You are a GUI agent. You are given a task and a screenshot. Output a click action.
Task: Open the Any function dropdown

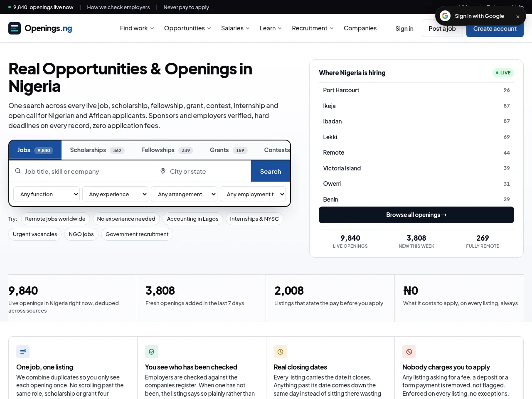coord(47,194)
